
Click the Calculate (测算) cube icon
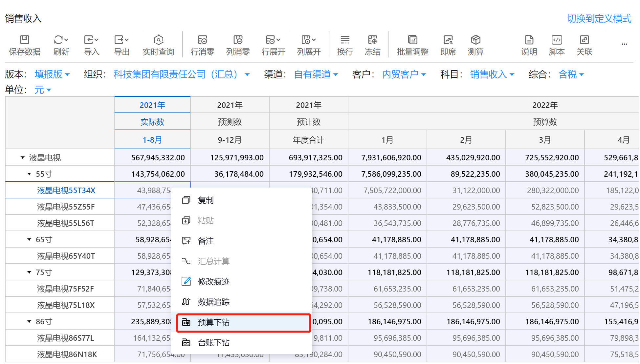[x=475, y=40]
